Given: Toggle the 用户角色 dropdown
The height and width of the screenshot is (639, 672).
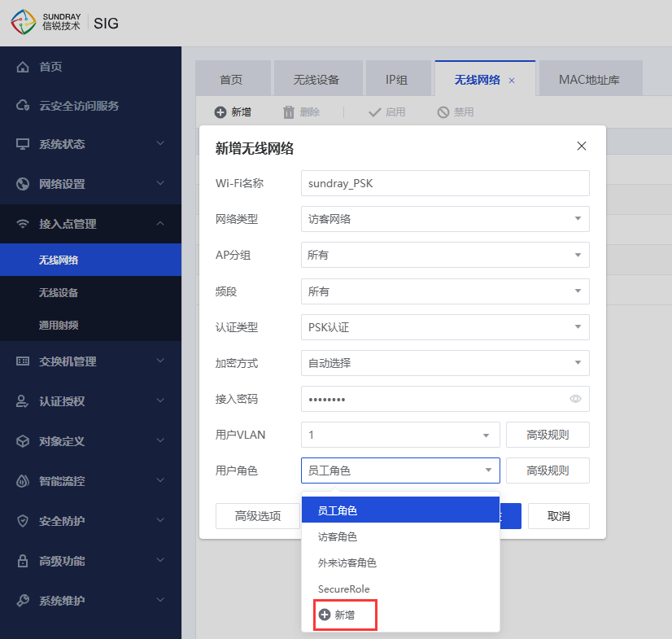Looking at the screenshot, I should tap(400, 470).
